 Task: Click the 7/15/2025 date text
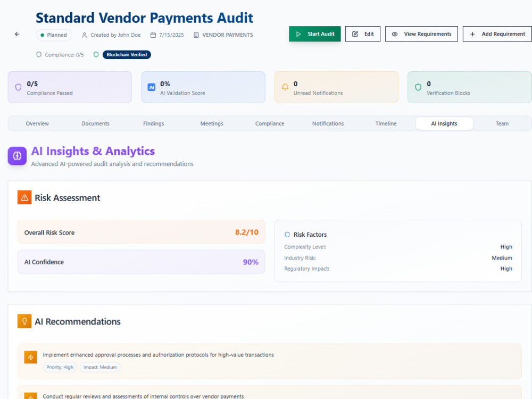[171, 35]
